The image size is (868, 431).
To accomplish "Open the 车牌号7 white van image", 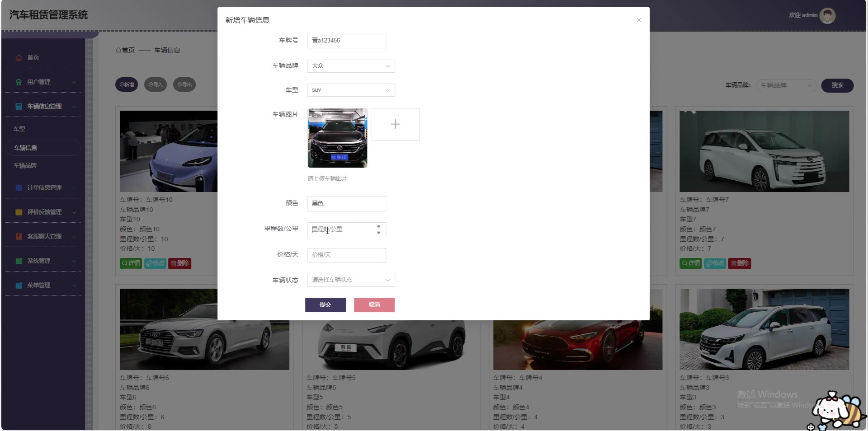I will (764, 151).
